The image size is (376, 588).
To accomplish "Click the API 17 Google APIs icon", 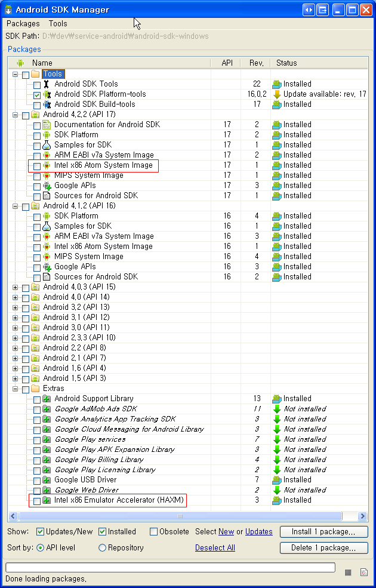I will click(x=47, y=185).
